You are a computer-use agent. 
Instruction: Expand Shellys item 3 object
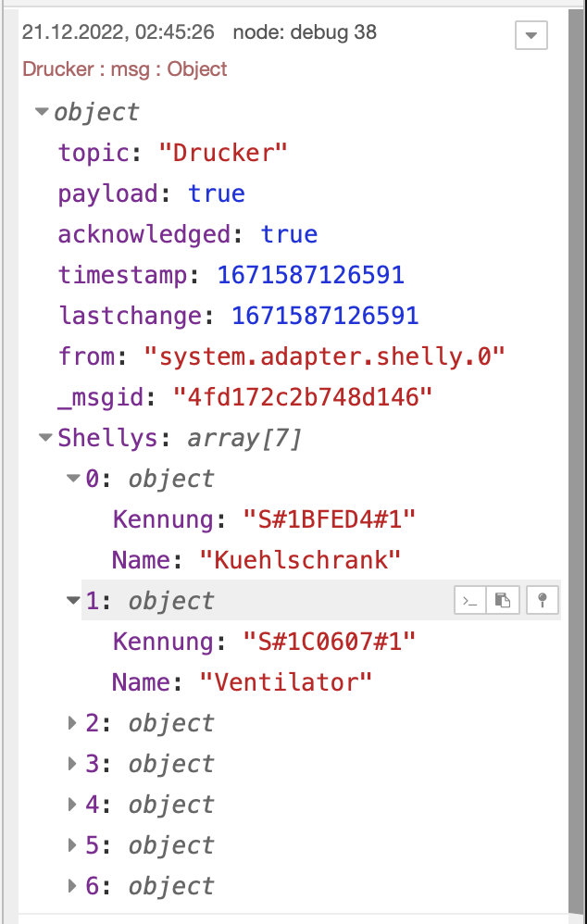click(x=73, y=765)
